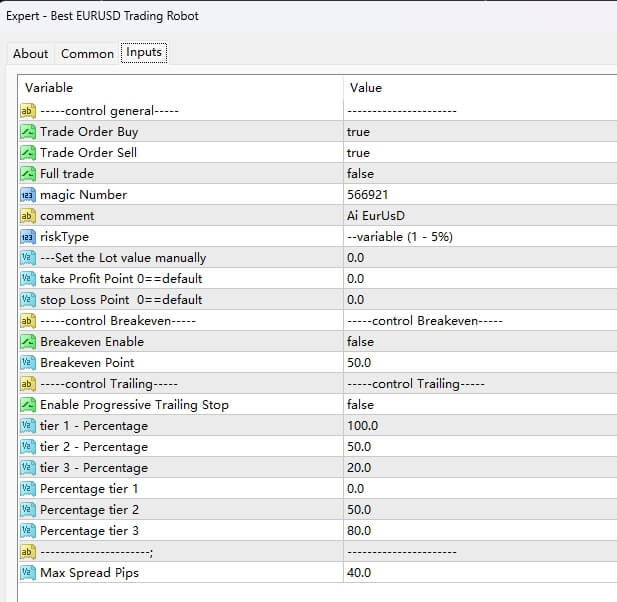The height and width of the screenshot is (602, 617).
Task: Click the 123 icon beside riskType
Action: click(x=28, y=237)
